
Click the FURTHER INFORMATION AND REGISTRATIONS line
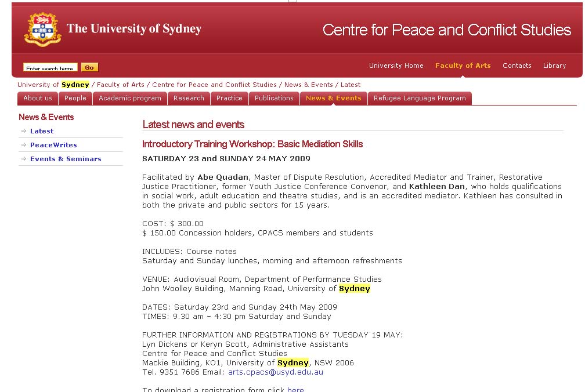point(272,335)
